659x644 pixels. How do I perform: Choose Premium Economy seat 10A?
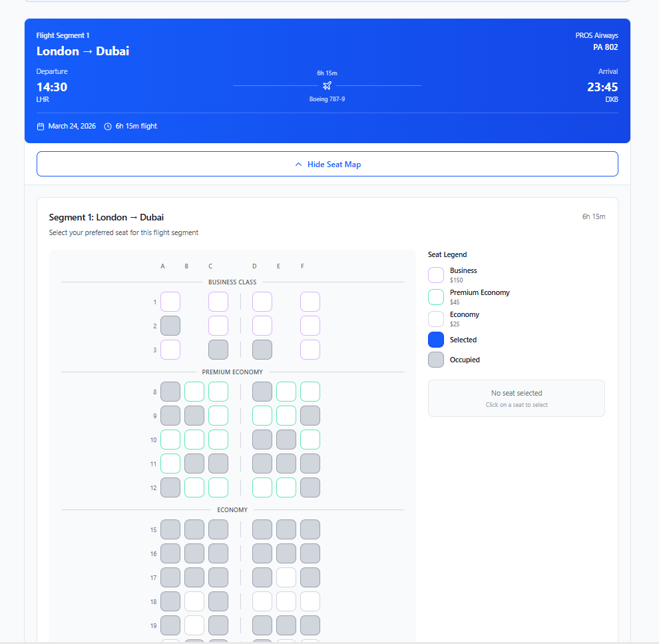pos(170,440)
